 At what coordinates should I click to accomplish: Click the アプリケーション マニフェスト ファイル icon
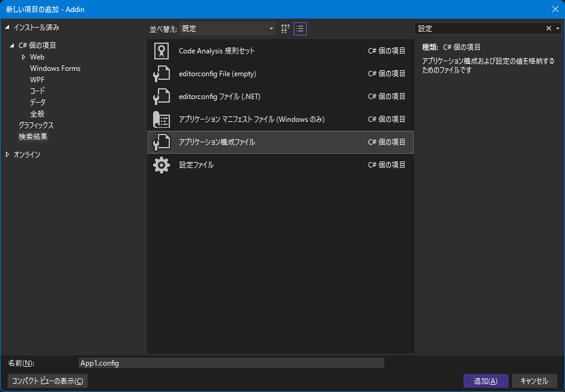click(x=162, y=119)
